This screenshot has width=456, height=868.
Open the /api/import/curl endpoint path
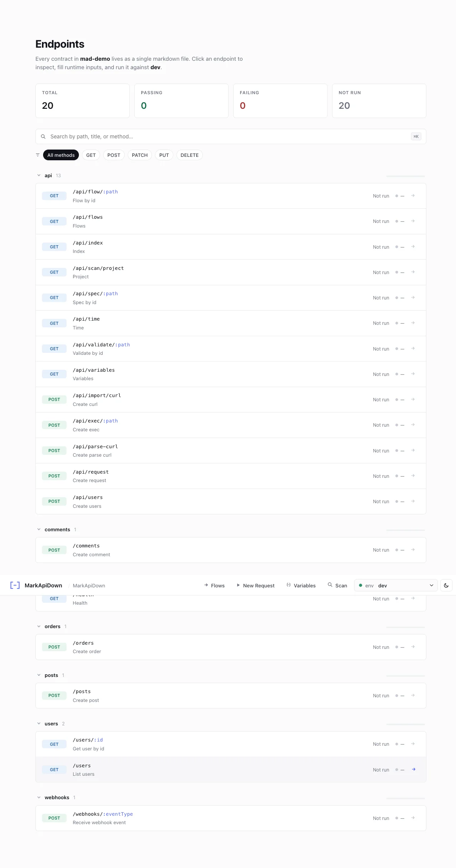[97, 396]
